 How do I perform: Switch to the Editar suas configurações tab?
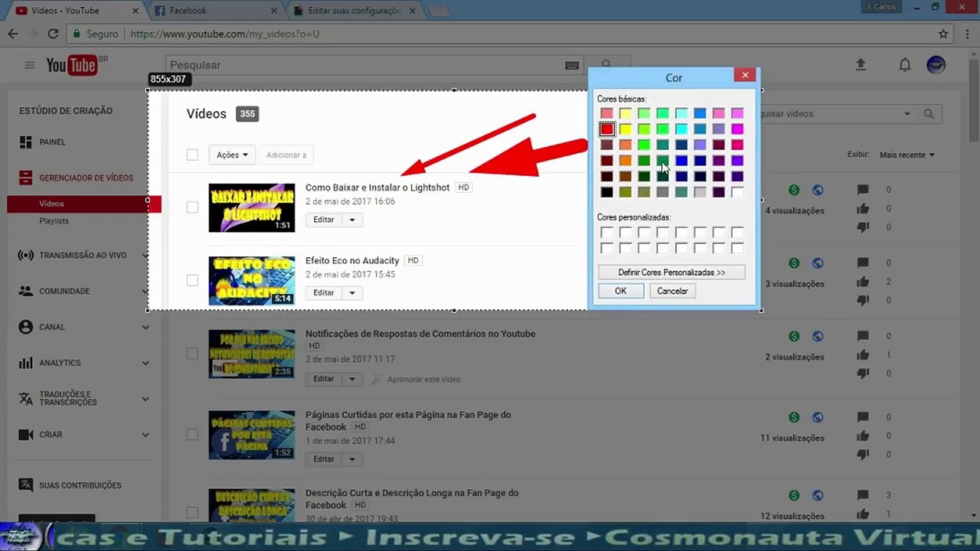pyautogui.click(x=354, y=11)
